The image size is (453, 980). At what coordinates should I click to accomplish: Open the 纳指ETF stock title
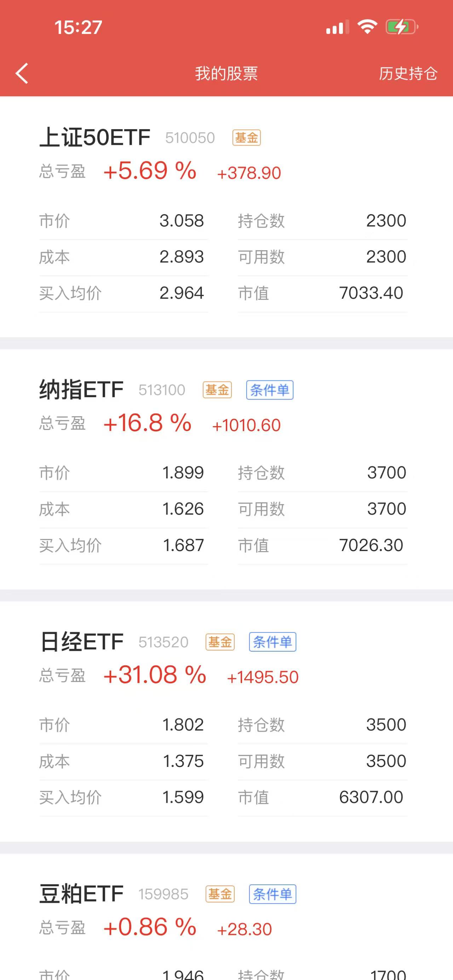81,390
